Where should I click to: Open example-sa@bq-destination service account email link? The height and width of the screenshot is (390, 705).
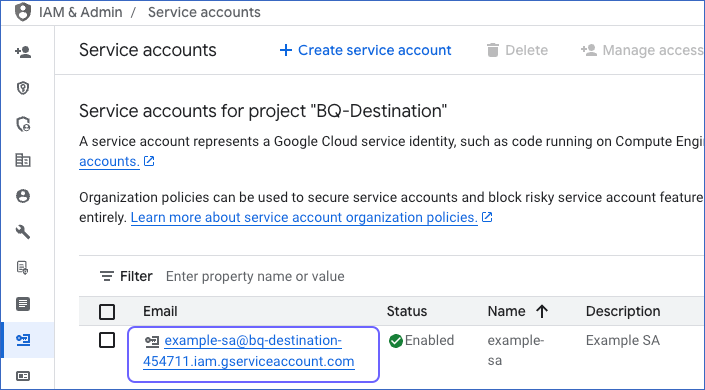pos(249,351)
